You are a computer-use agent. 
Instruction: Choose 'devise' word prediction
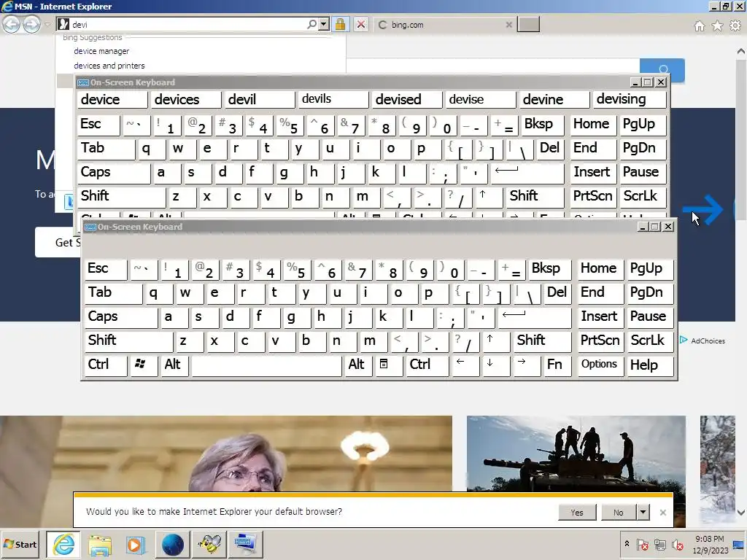pos(481,99)
